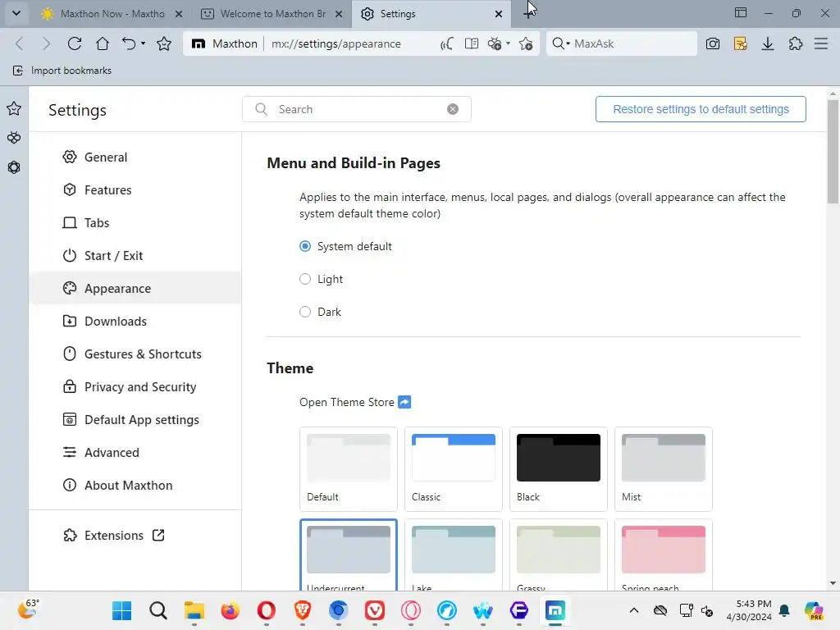The width and height of the screenshot is (840, 630).
Task: Open Start / Exit settings section
Action: pos(135,256)
